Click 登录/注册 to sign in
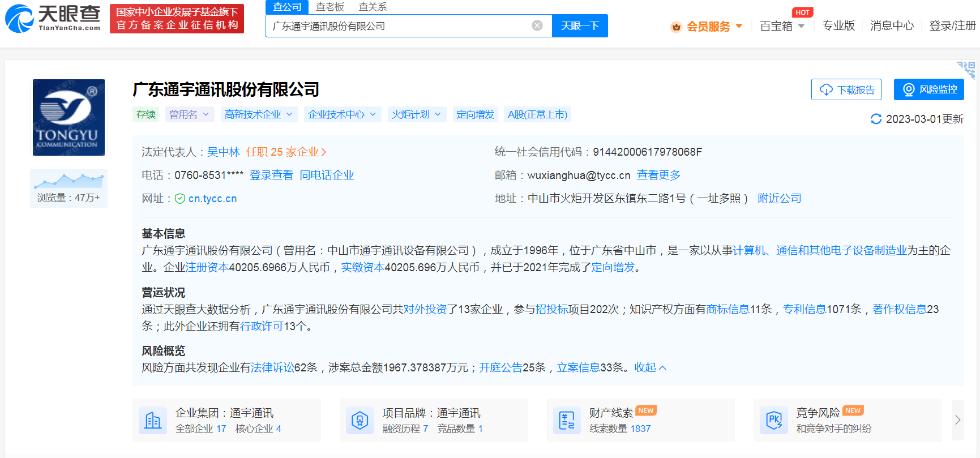The width and height of the screenshot is (980, 458). (953, 26)
